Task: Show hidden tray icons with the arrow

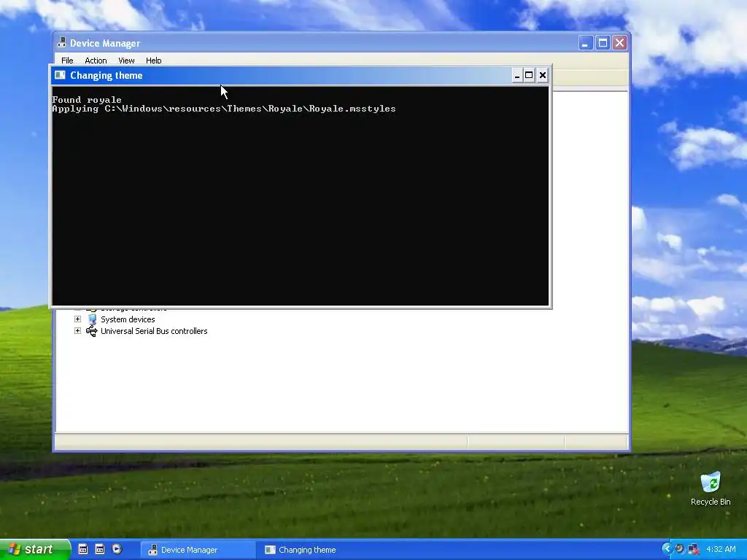Action: tap(667, 550)
